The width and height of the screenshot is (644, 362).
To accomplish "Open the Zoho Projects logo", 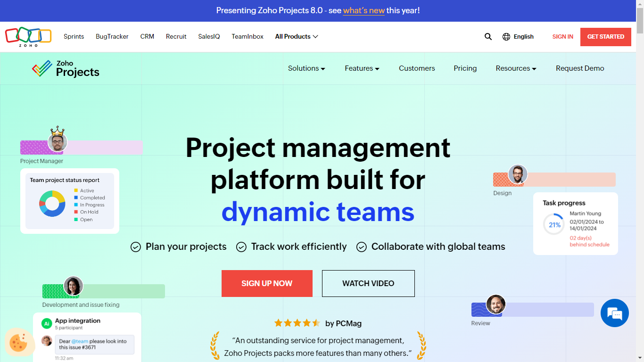I will (x=66, y=69).
